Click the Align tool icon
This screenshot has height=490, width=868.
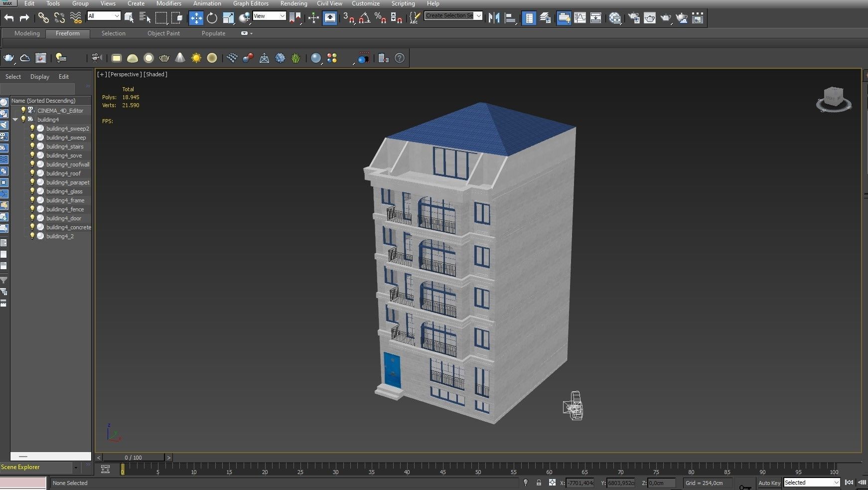[510, 18]
